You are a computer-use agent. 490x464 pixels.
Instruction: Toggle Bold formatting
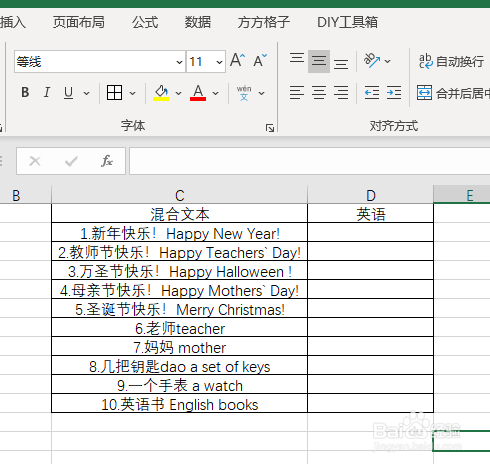(25, 92)
